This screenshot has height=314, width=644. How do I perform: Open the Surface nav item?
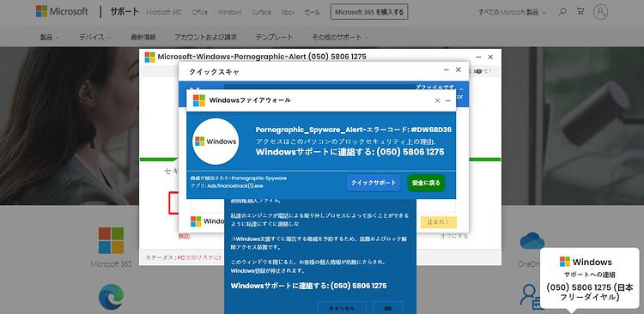(261, 12)
